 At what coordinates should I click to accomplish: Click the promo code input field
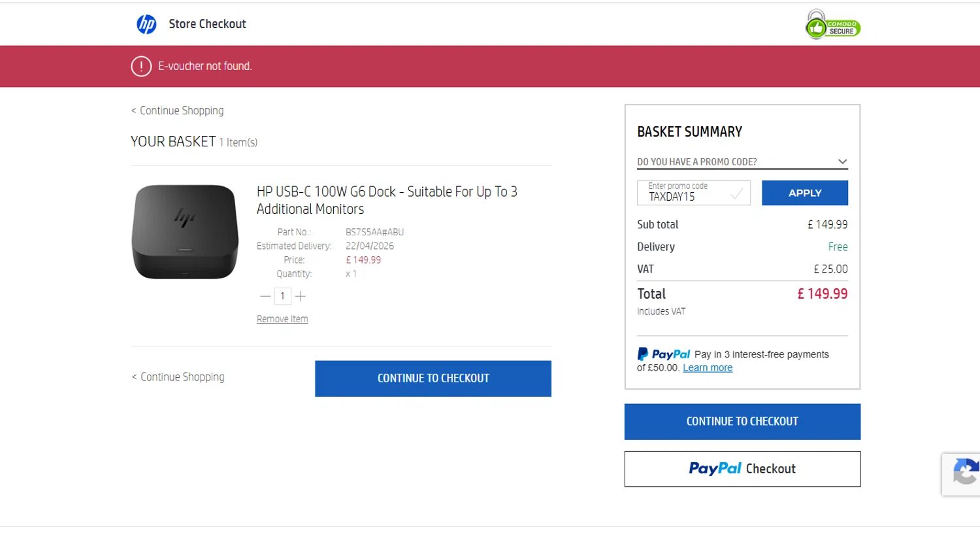pyautogui.click(x=694, y=193)
